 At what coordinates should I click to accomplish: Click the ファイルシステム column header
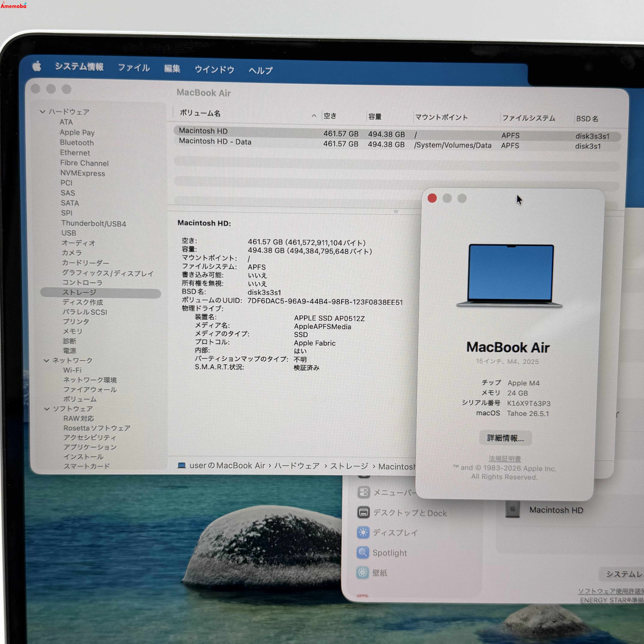coord(529,118)
